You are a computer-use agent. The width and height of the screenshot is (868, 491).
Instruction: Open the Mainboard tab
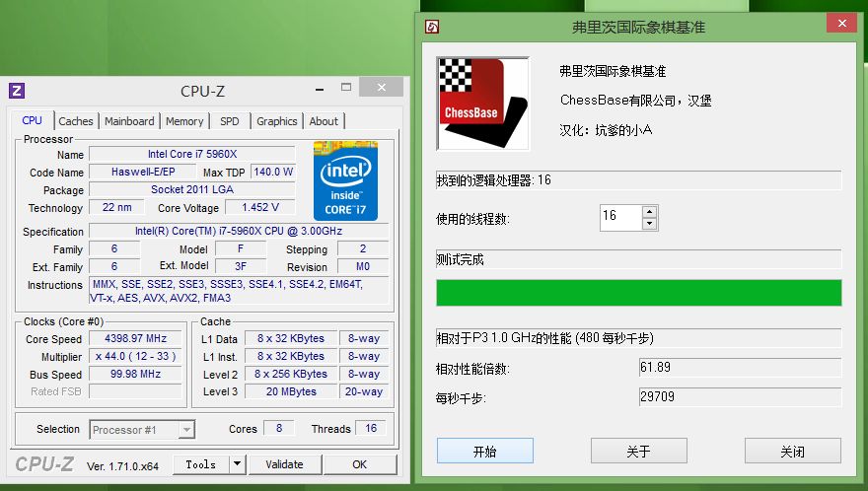click(x=129, y=121)
